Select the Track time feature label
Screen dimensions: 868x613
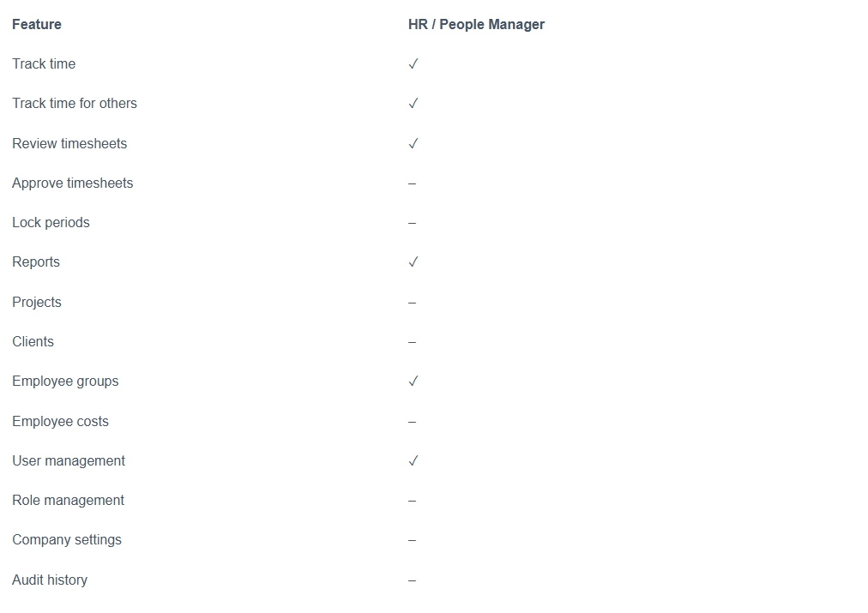44,63
